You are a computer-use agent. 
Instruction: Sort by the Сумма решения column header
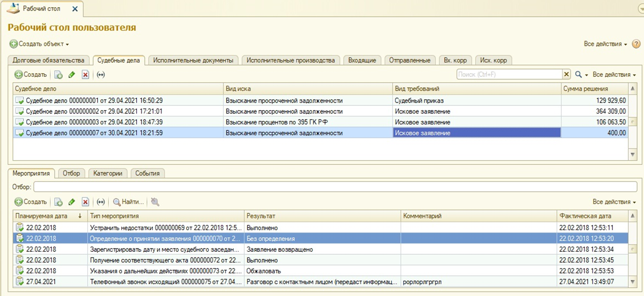tap(593, 88)
